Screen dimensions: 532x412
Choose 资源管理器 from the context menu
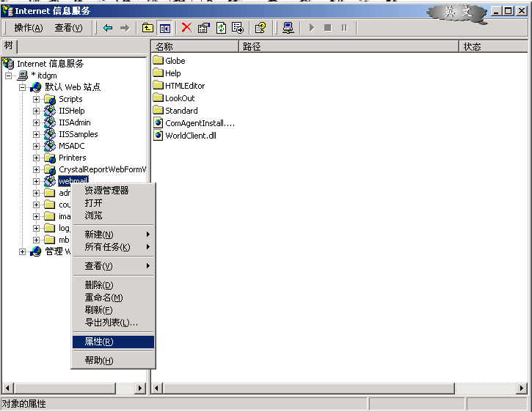106,191
